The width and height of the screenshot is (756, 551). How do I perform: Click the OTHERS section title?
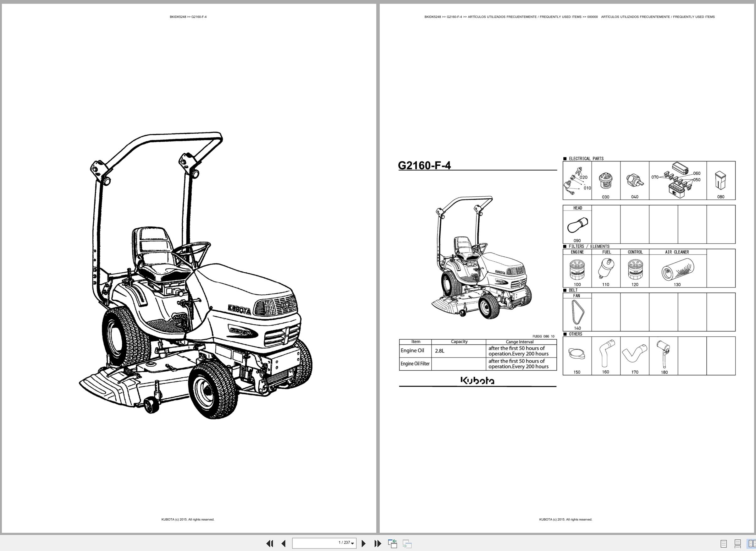(576, 334)
